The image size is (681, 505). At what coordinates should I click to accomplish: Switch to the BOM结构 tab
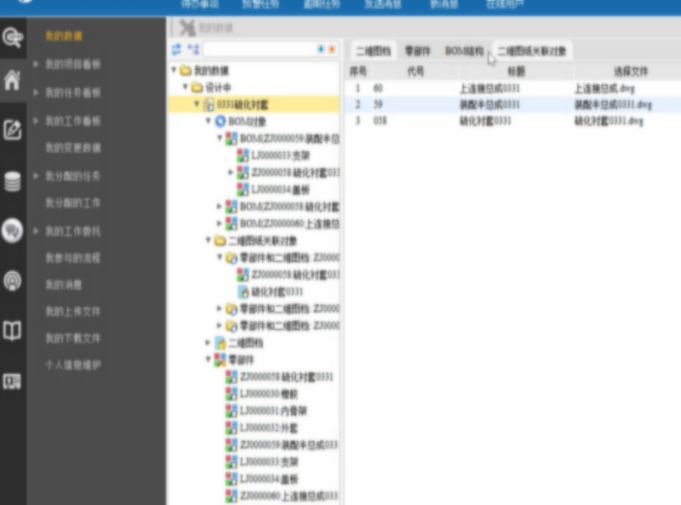coord(464,51)
